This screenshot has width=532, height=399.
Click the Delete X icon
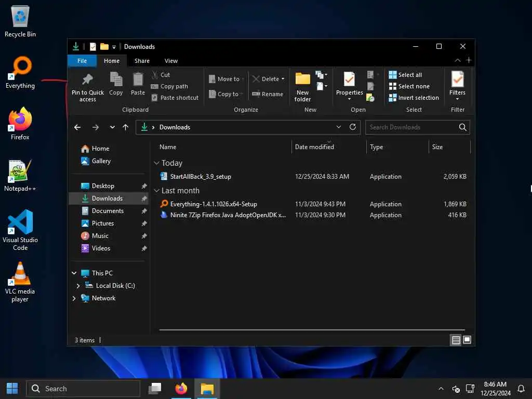256,79
